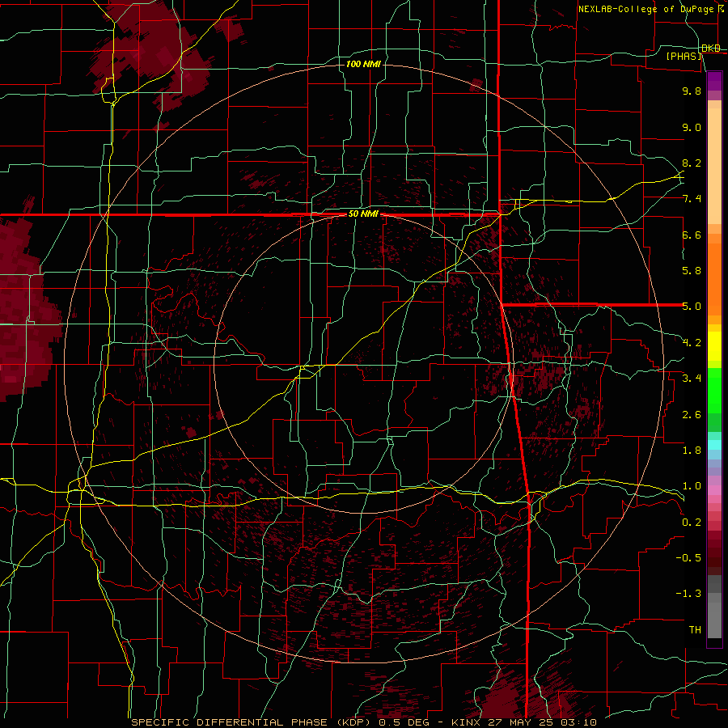728x728 pixels.
Task: Click the 1.8 value on the color scale
Action: point(692,451)
